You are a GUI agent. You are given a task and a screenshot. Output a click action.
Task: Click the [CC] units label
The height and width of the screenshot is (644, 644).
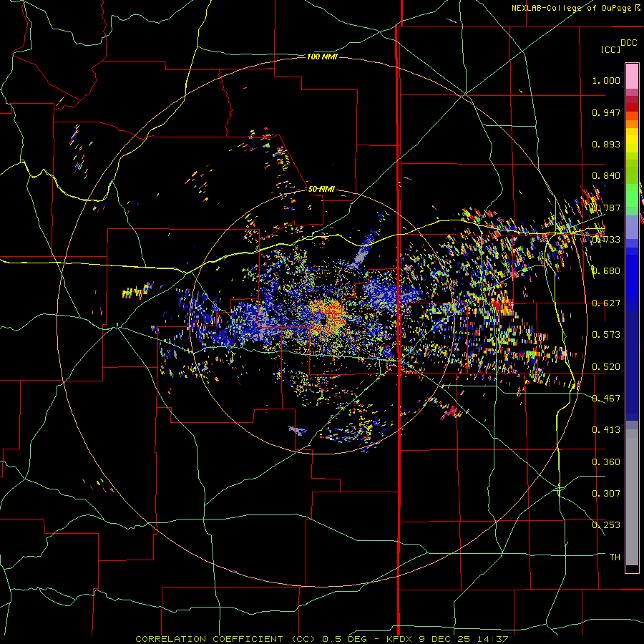click(x=610, y=50)
